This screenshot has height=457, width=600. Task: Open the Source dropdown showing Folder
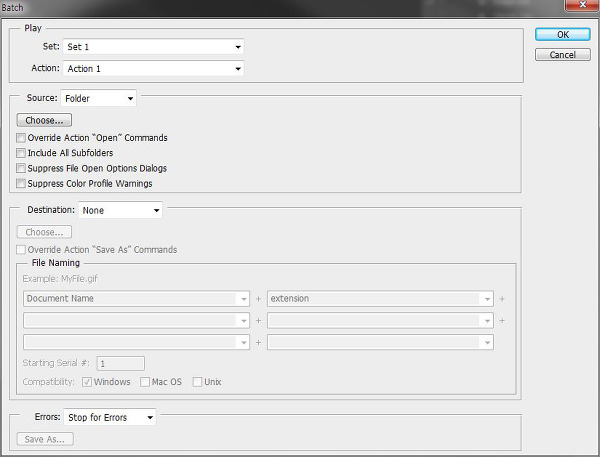click(x=98, y=98)
